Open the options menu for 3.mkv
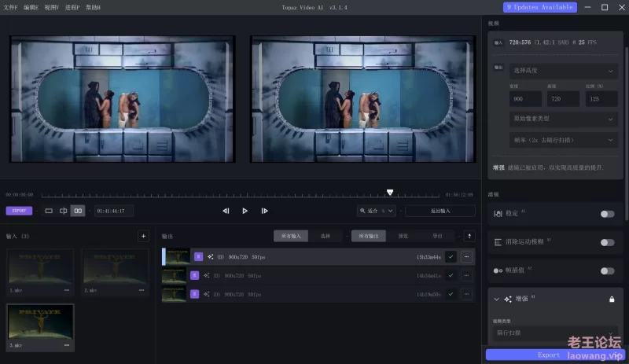 67,345
